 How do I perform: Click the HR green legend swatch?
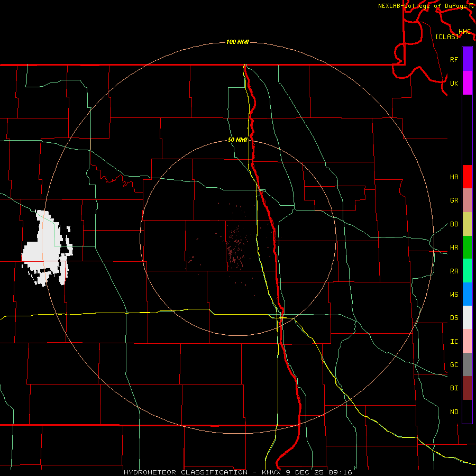(467, 247)
